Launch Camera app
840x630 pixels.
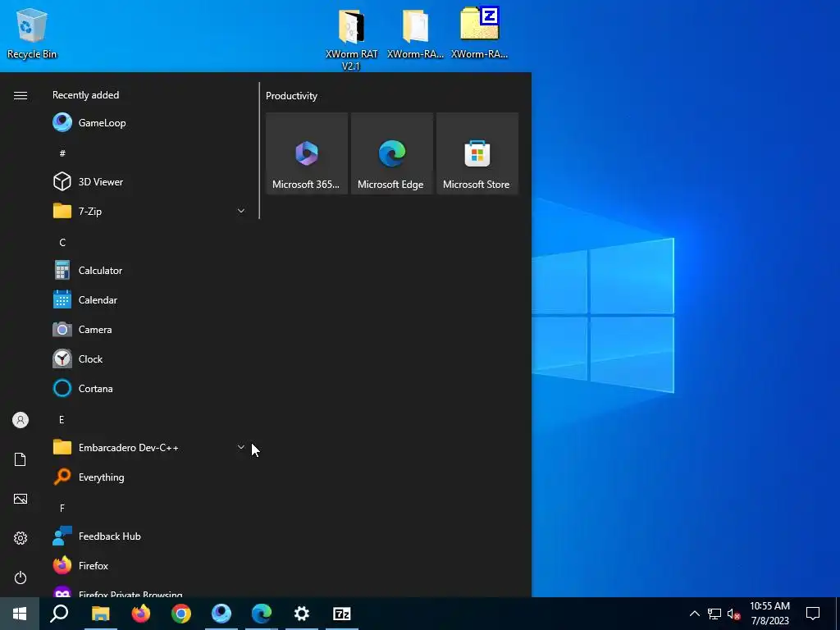149,330
